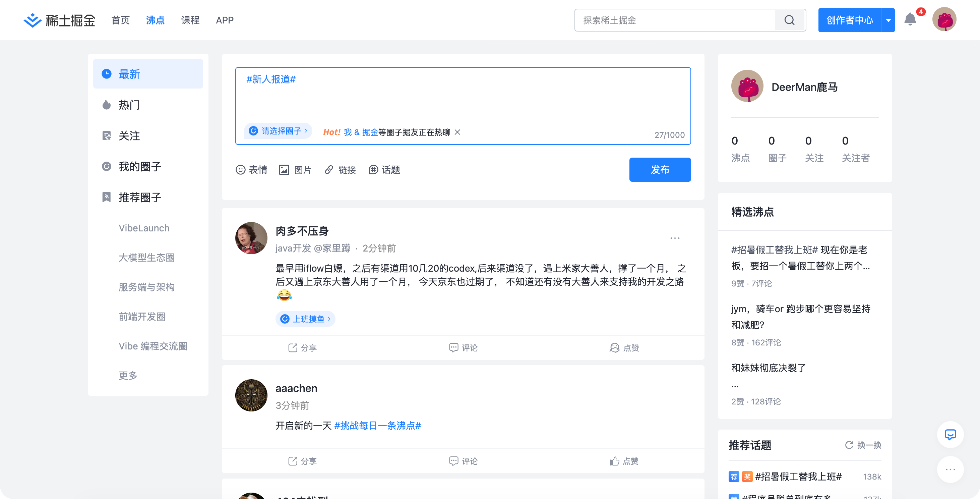The width and height of the screenshot is (980, 499).
Task: Open the 我 & 掘金 hot circle link
Action: pyautogui.click(x=361, y=132)
